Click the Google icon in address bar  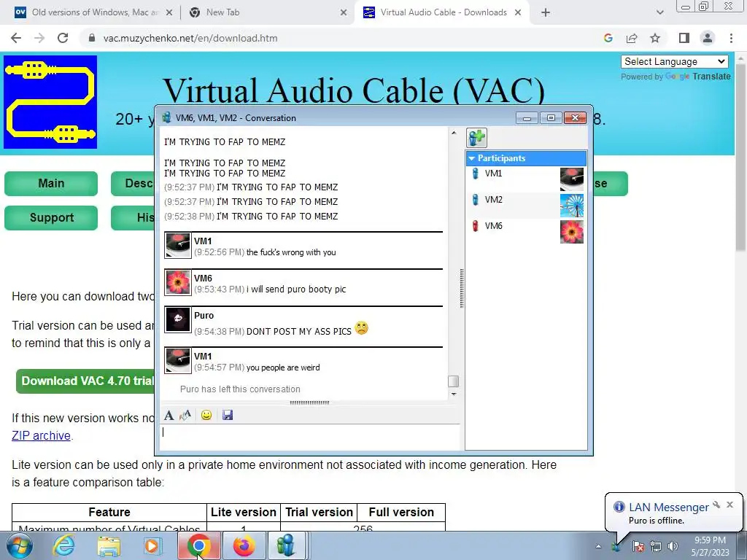(608, 38)
